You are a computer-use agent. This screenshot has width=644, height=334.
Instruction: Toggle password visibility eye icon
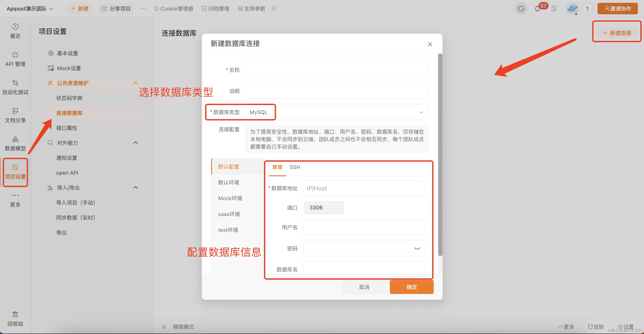click(417, 249)
